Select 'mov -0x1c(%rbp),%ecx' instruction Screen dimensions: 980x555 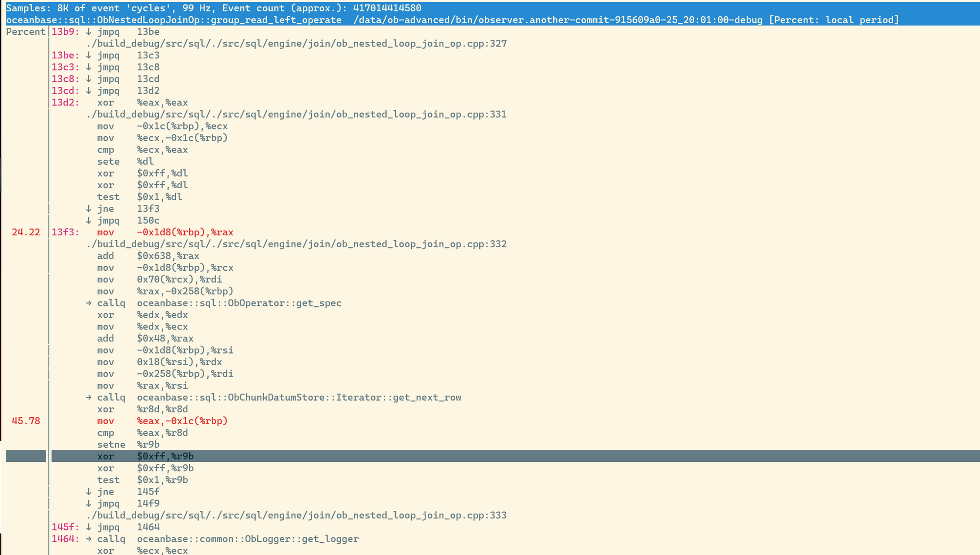162,126
